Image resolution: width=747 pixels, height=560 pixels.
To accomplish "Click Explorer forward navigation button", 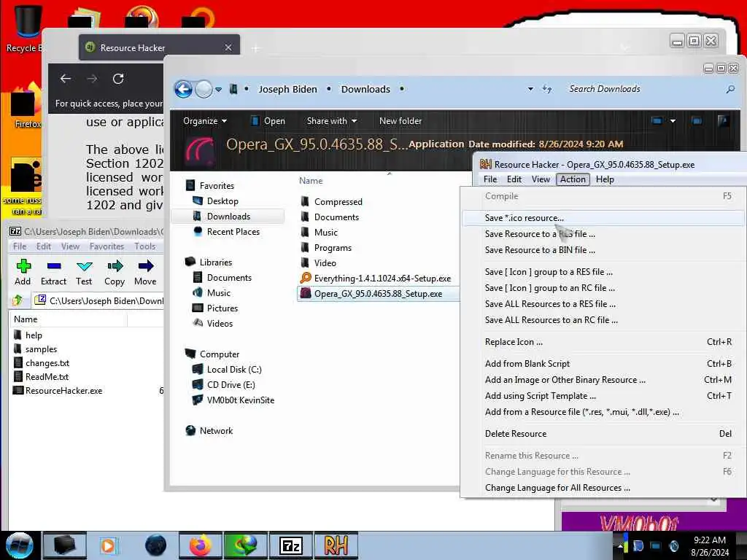I will (x=204, y=89).
